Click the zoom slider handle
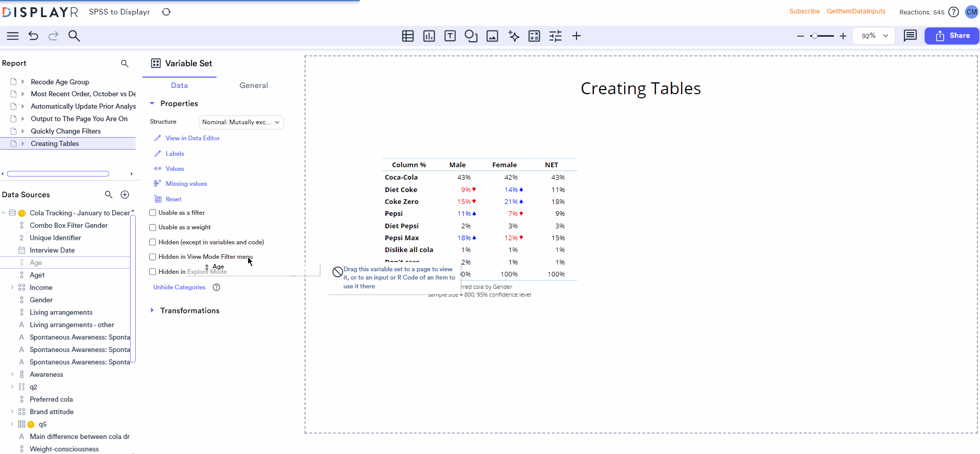Screen dimensions: 980x454 (x=815, y=36)
